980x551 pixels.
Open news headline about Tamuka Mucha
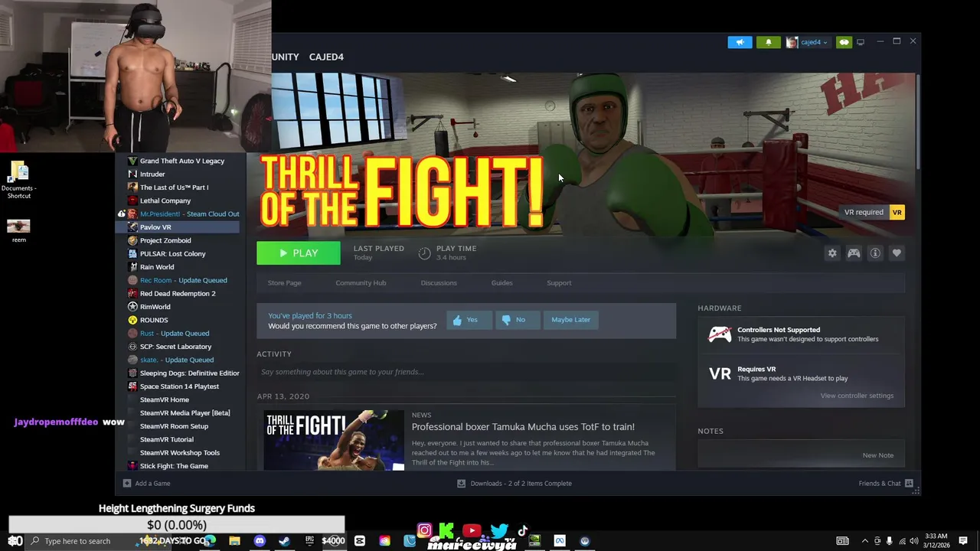[523, 427]
